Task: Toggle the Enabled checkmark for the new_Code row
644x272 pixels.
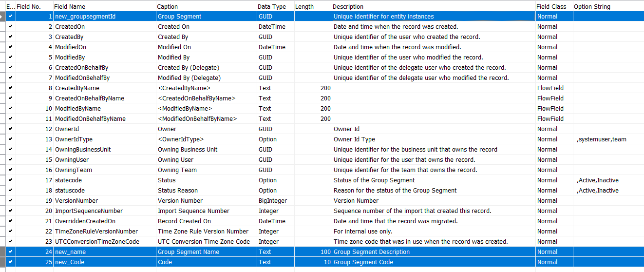Action: click(x=11, y=262)
